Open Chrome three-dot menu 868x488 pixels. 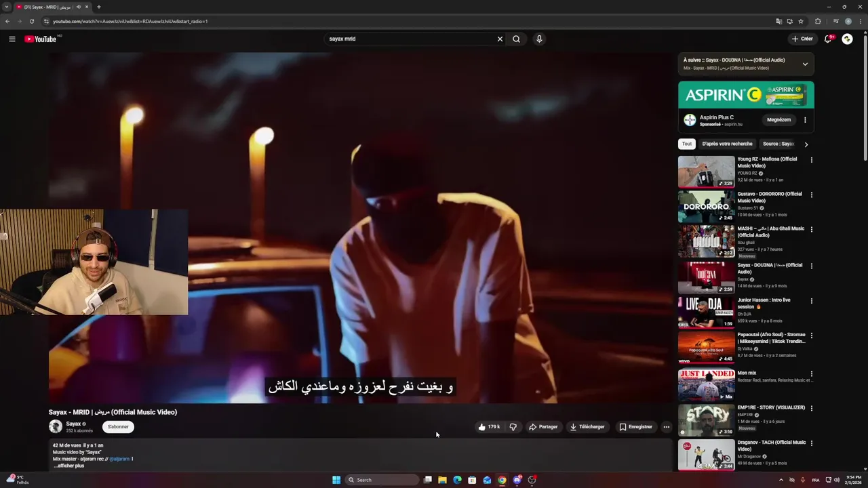(860, 21)
